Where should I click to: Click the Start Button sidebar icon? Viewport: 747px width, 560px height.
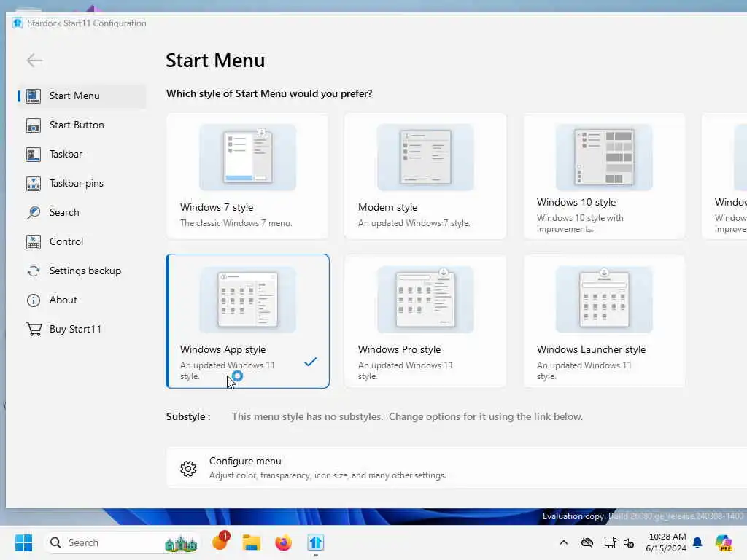click(x=34, y=125)
